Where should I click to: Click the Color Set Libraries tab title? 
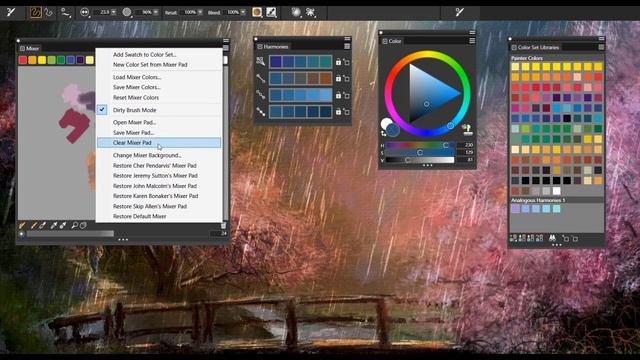click(538, 47)
